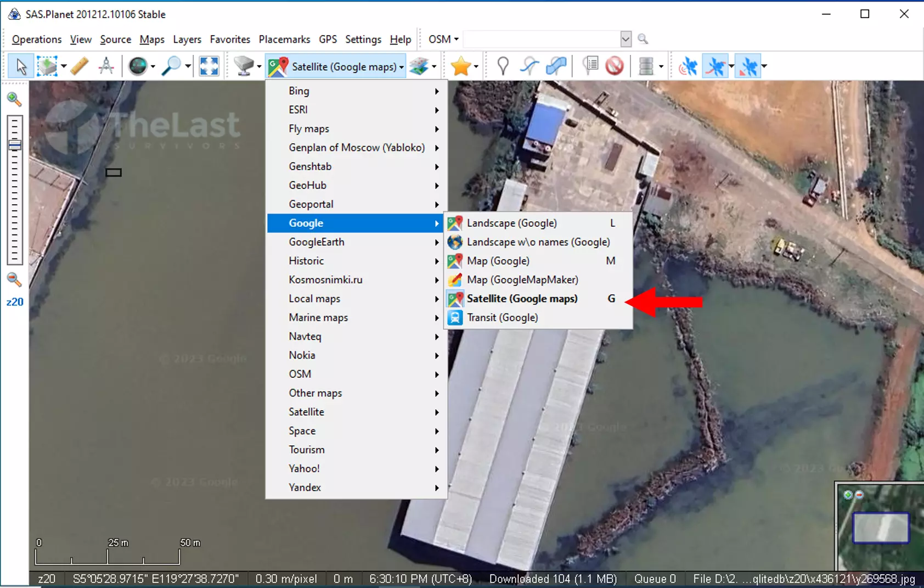Click the zoom in magnifier on left sidebar
The image size is (924, 588).
pyautogui.click(x=14, y=99)
